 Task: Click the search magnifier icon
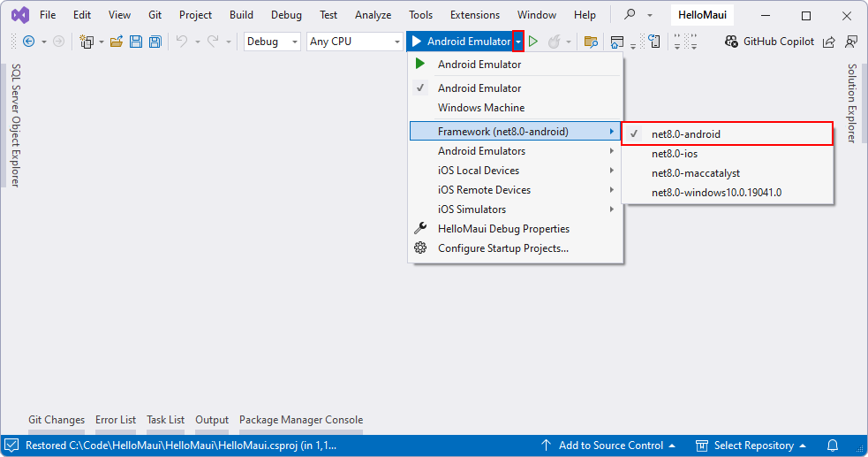pyautogui.click(x=630, y=14)
